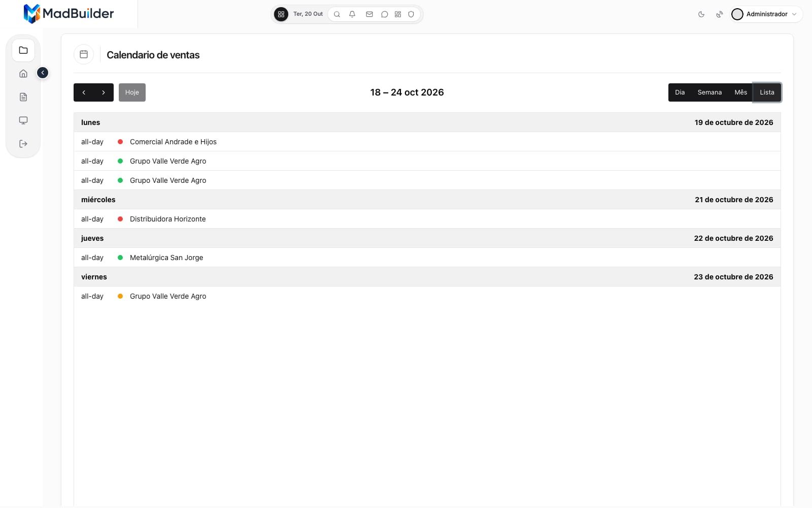
Task: Click orange dot in viernes event row
Action: tap(120, 296)
